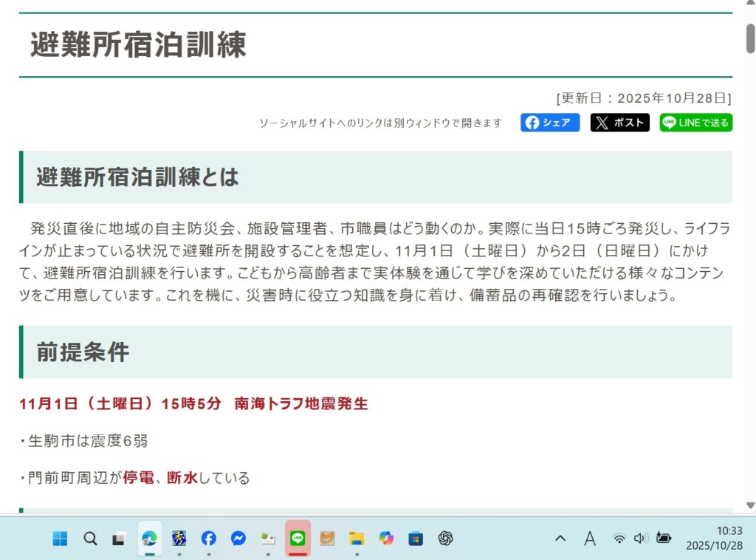Launch Copilot from the taskbar
Viewport: 756px width, 560px height.
[x=386, y=539]
